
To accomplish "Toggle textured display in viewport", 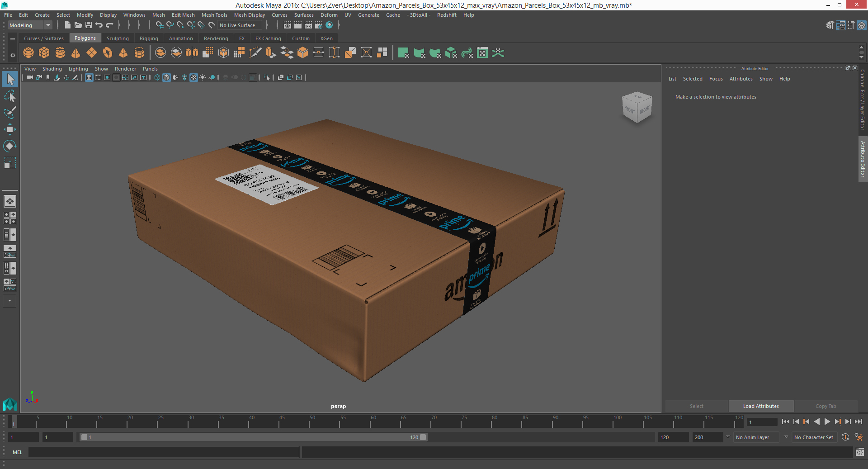I will [193, 77].
